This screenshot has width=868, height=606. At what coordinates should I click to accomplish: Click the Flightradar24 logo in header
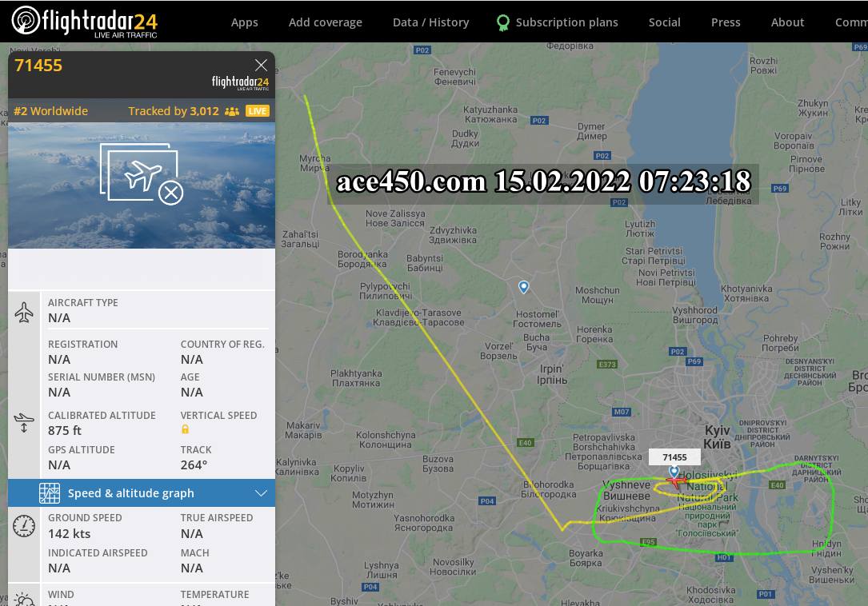84,22
